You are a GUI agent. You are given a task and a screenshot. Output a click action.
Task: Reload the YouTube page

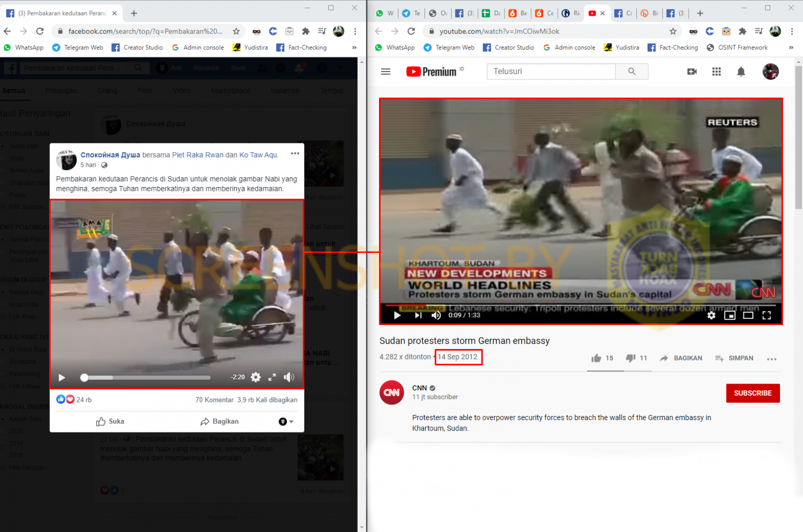click(x=411, y=31)
